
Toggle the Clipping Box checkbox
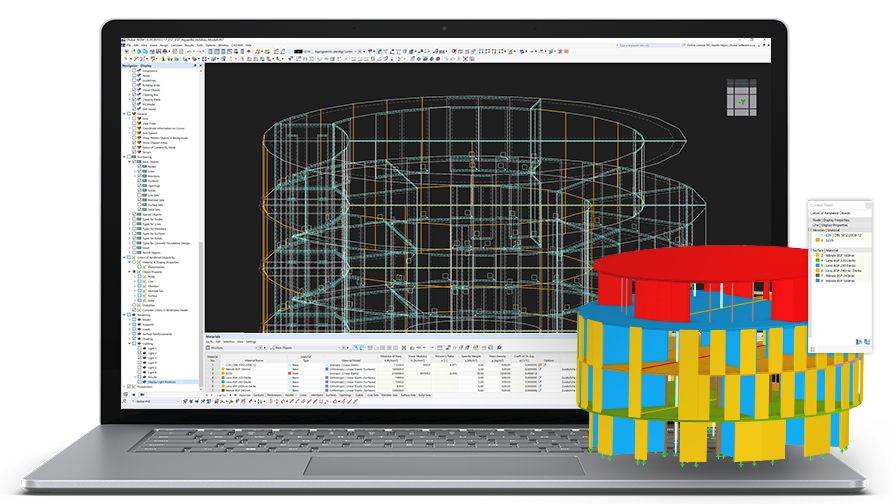pos(134,95)
